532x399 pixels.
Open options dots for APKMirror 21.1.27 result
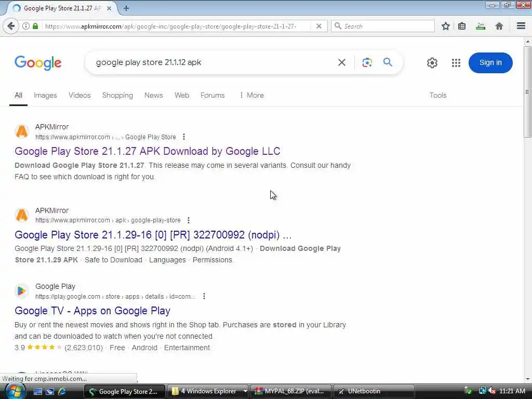click(x=184, y=137)
